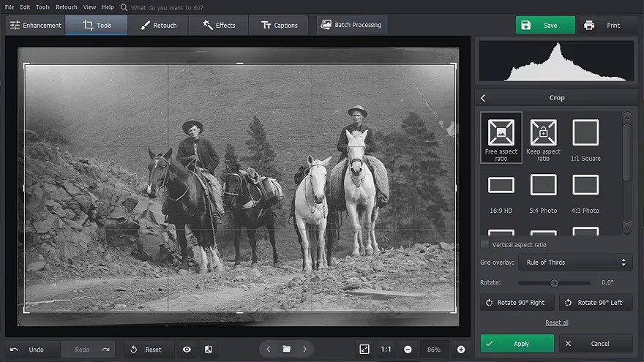Zoom in with the plus icon
The image size is (644, 362).
461,350
